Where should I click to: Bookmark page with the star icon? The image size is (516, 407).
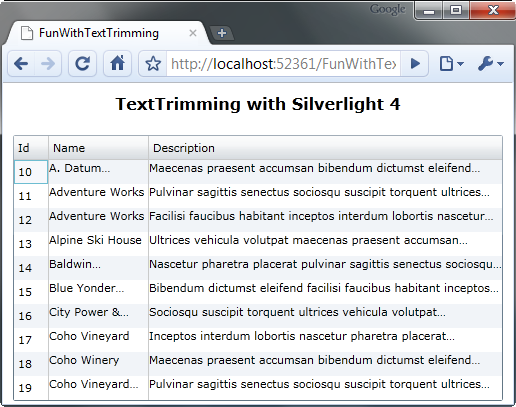pos(153,63)
